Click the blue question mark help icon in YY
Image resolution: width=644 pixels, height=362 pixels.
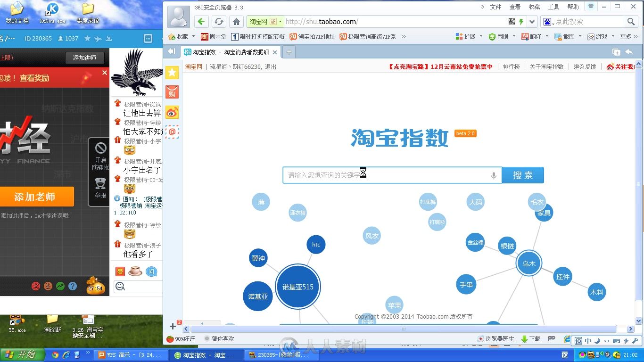click(73, 286)
